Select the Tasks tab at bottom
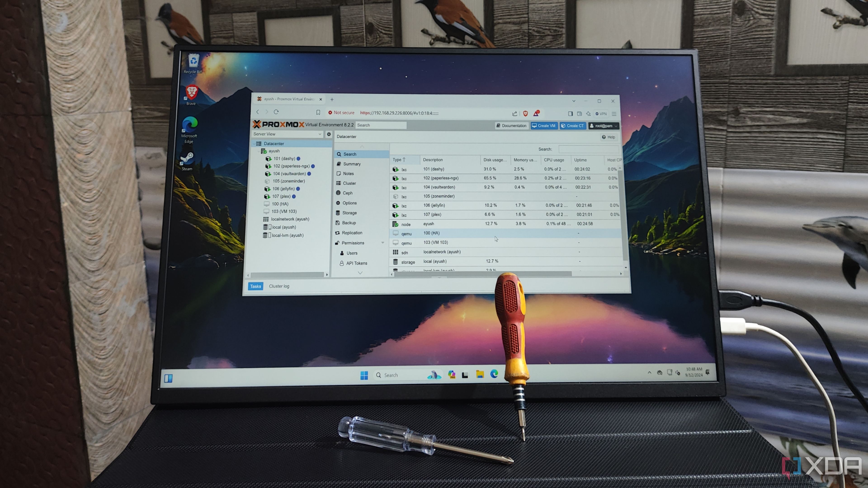 pos(255,286)
